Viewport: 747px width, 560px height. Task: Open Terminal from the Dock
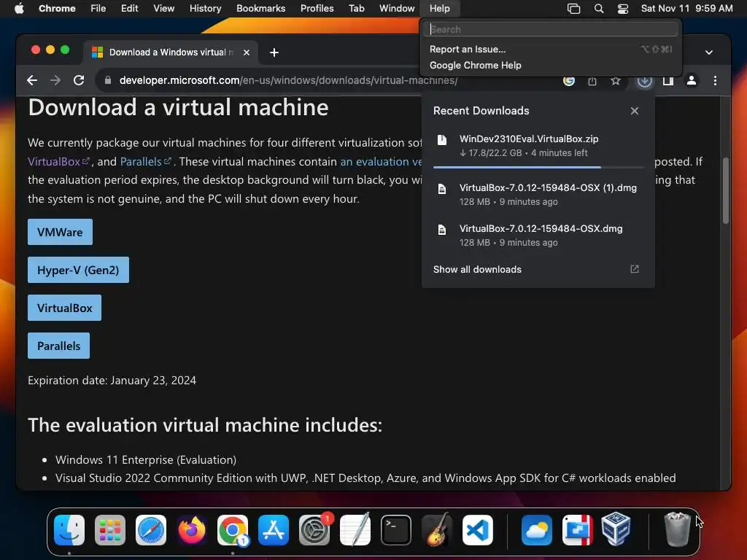click(396, 530)
